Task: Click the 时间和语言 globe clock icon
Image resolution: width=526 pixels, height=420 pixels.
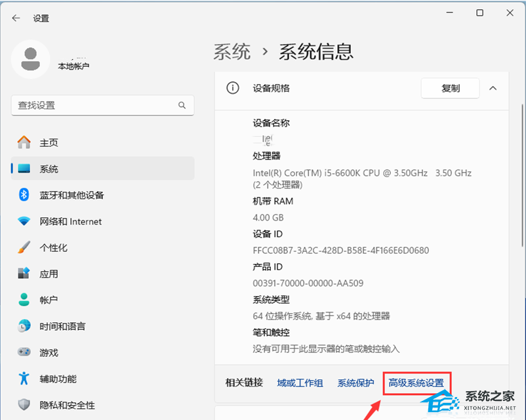Action: click(x=24, y=326)
